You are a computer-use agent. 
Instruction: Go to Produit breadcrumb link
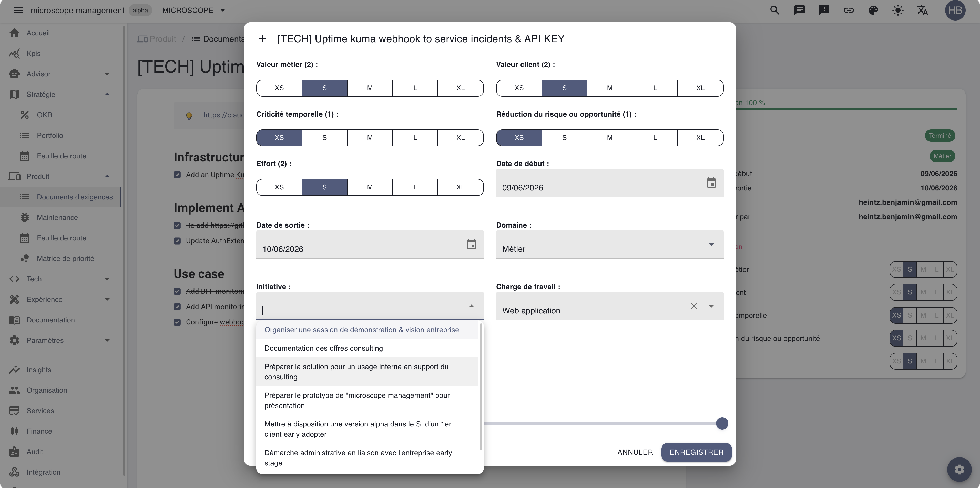157,39
